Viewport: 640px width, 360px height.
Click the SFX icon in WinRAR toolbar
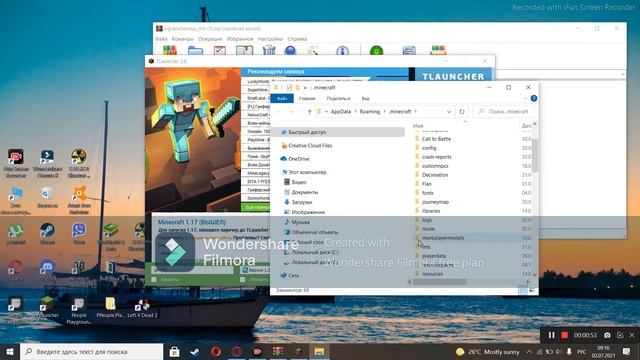pyautogui.click(x=438, y=50)
